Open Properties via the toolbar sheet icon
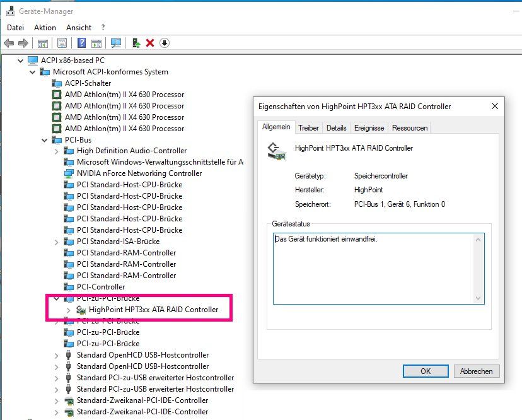Screen dimensions: 522x420 coord(62,43)
